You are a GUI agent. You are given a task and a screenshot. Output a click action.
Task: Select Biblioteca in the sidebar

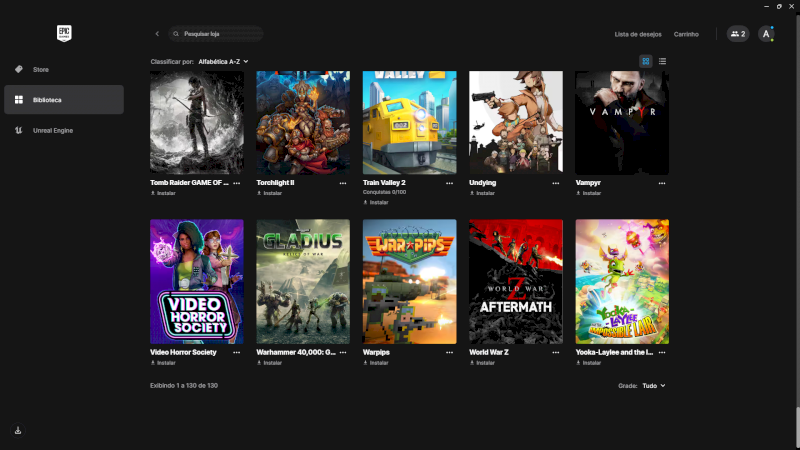(x=64, y=99)
